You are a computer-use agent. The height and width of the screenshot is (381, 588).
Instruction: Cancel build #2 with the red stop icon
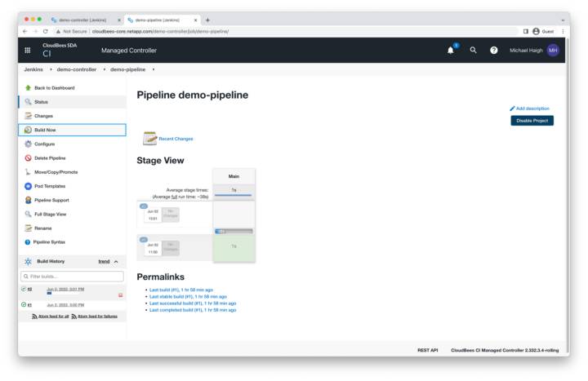point(121,295)
